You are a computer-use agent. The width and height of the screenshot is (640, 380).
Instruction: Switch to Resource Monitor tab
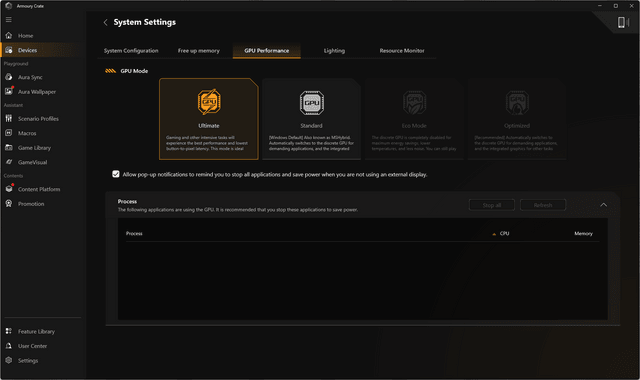pyautogui.click(x=402, y=51)
